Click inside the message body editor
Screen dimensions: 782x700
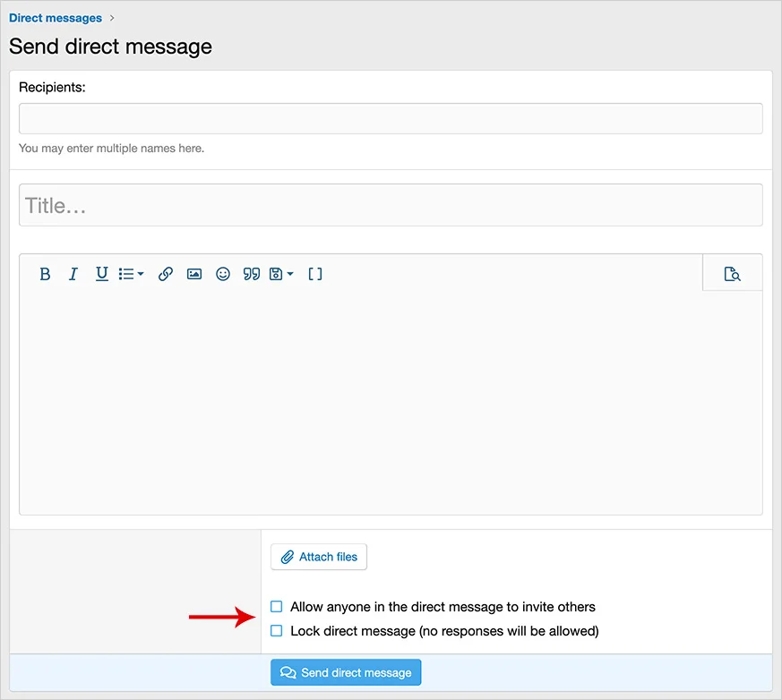pos(391,403)
